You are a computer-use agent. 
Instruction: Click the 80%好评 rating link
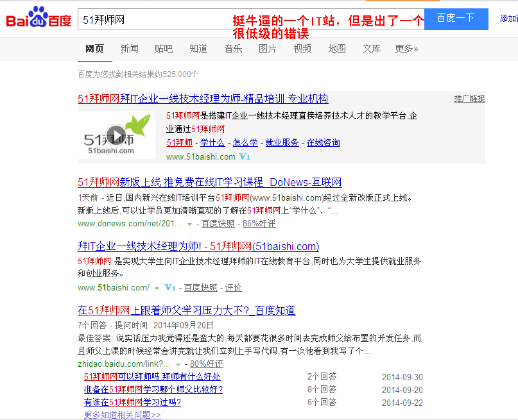(x=207, y=364)
